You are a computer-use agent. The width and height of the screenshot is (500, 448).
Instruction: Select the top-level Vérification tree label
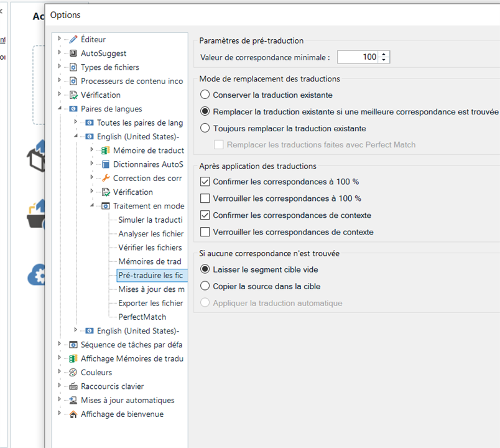click(101, 95)
